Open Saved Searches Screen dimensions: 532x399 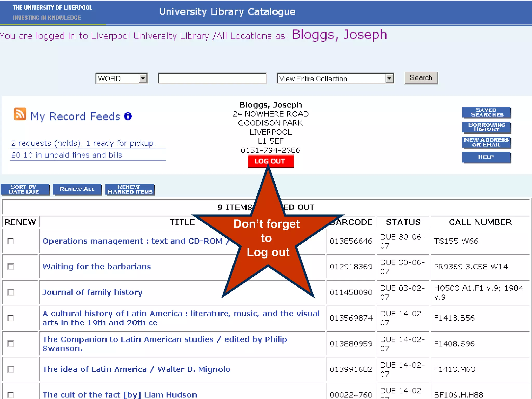(x=487, y=112)
